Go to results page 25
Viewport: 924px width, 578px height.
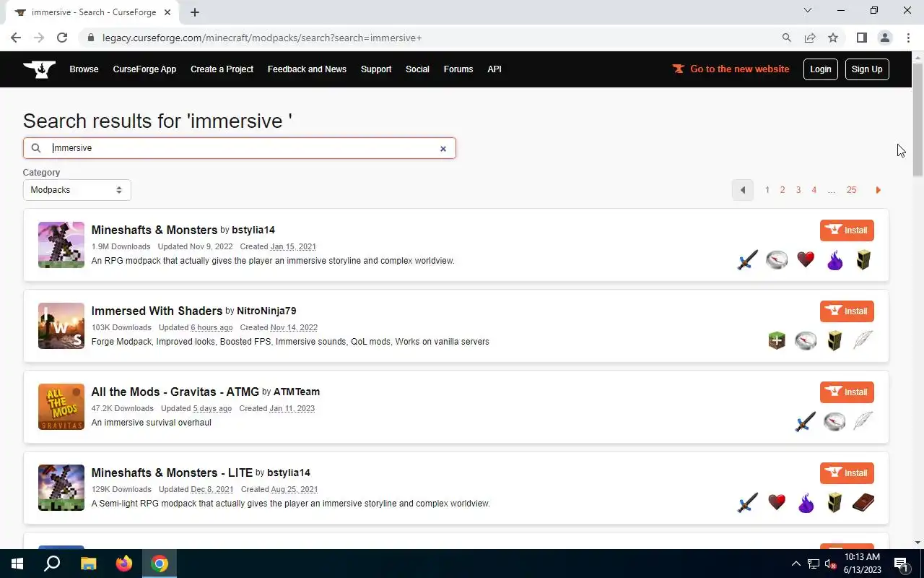(851, 190)
